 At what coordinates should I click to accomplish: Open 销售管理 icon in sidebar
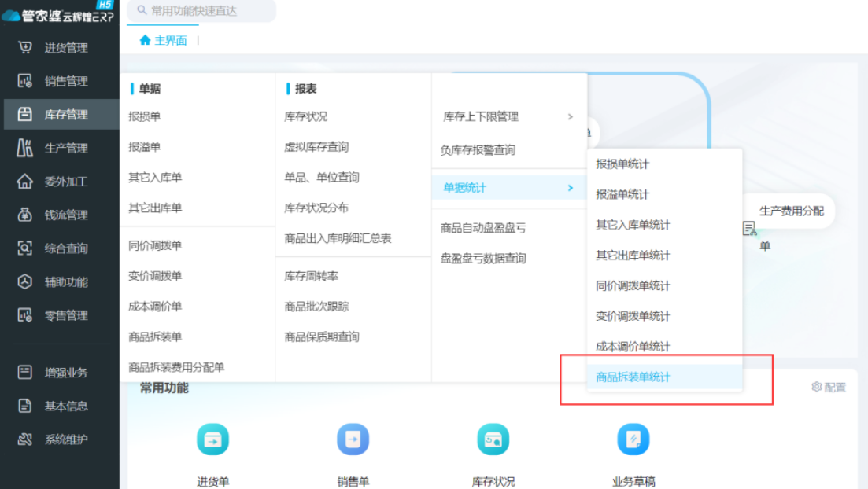[24, 81]
